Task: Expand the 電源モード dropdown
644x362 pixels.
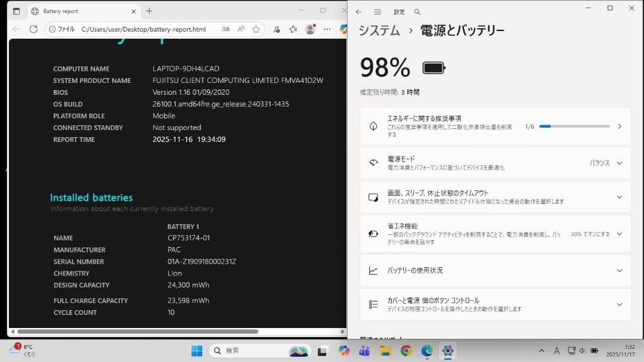Action: (x=620, y=162)
